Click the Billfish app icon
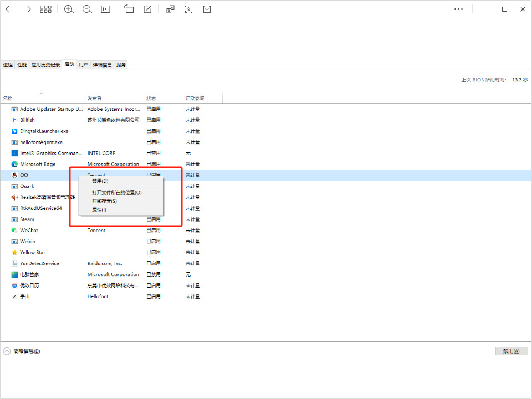 [x=14, y=120]
